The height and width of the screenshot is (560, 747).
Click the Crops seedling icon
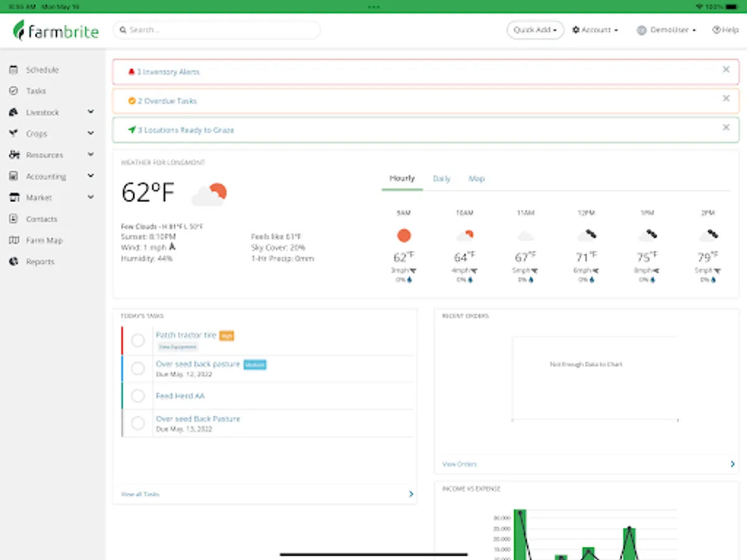[13, 134]
